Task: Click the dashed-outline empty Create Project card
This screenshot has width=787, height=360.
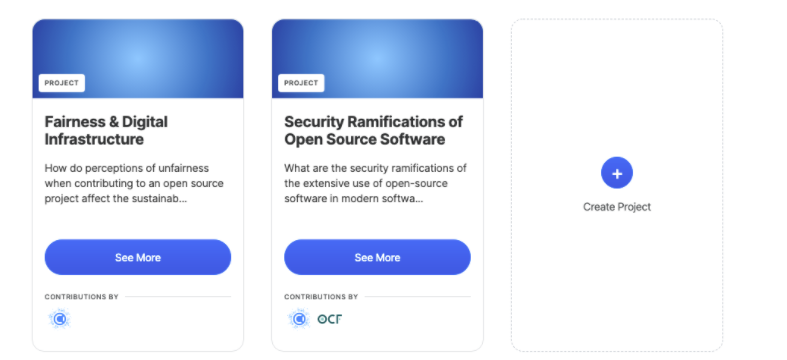Action: (616, 185)
